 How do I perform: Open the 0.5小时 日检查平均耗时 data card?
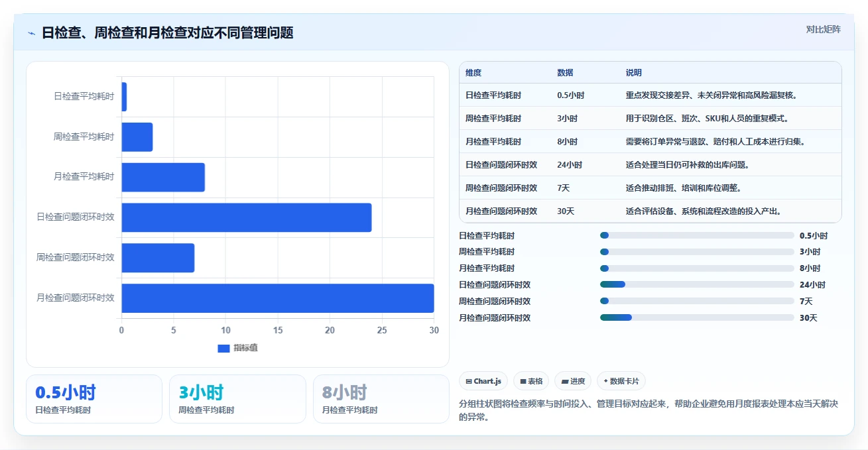coord(94,399)
